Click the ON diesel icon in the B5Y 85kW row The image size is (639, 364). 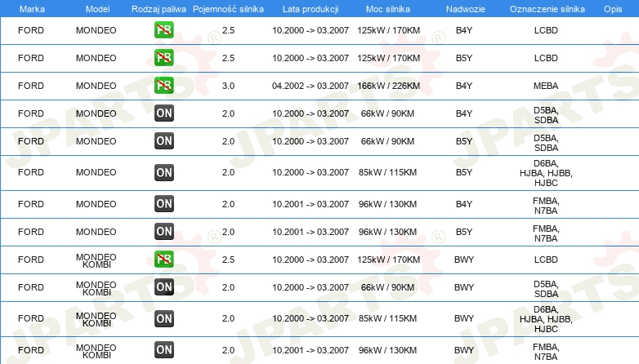pyautogui.click(x=163, y=172)
